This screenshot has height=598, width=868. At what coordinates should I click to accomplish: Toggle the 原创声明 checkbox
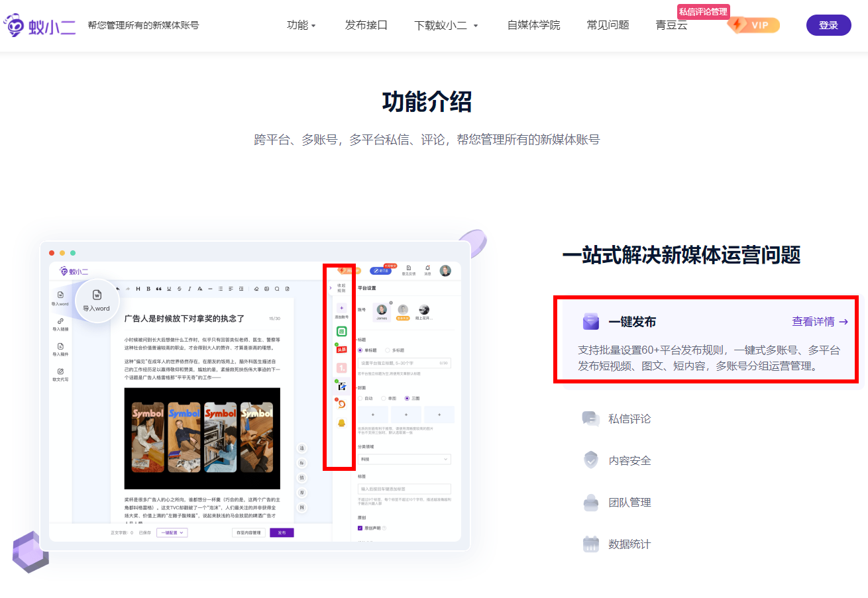[x=360, y=528]
